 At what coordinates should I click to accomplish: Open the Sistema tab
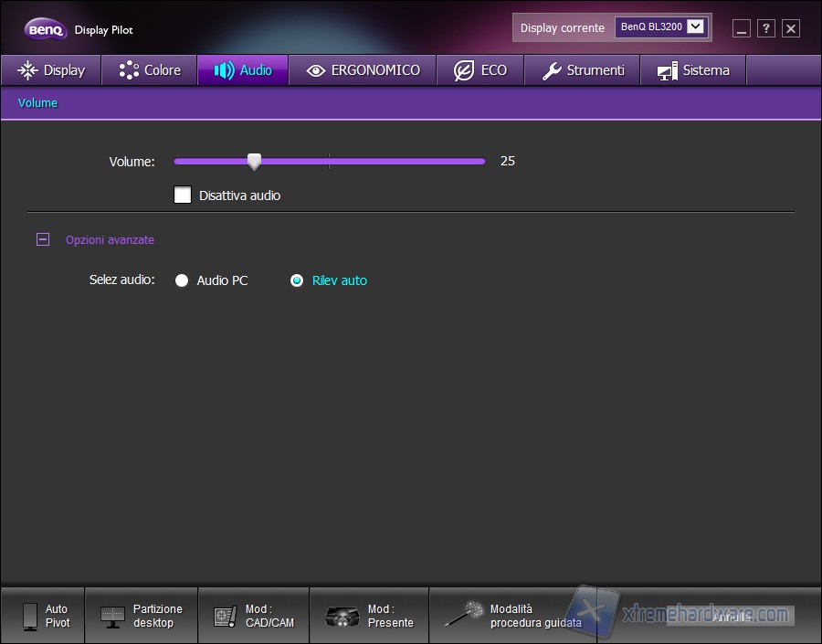(x=693, y=70)
